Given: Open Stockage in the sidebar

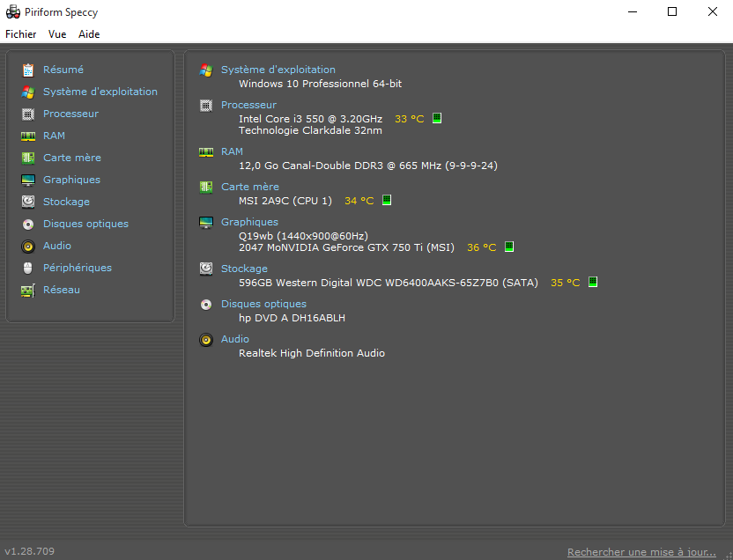Looking at the screenshot, I should (x=66, y=202).
